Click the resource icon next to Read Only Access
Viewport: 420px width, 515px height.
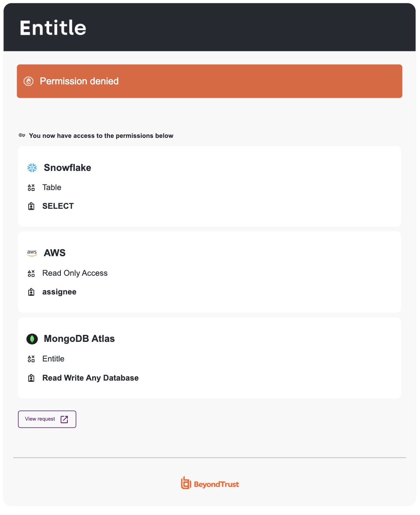click(31, 273)
